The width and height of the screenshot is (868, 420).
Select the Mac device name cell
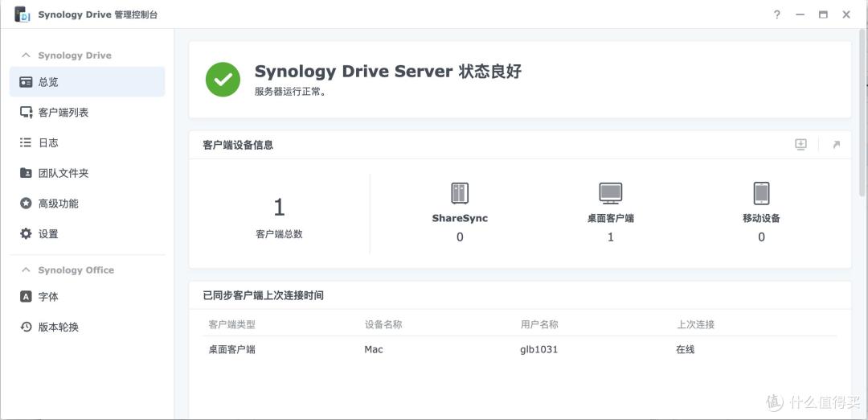point(374,350)
